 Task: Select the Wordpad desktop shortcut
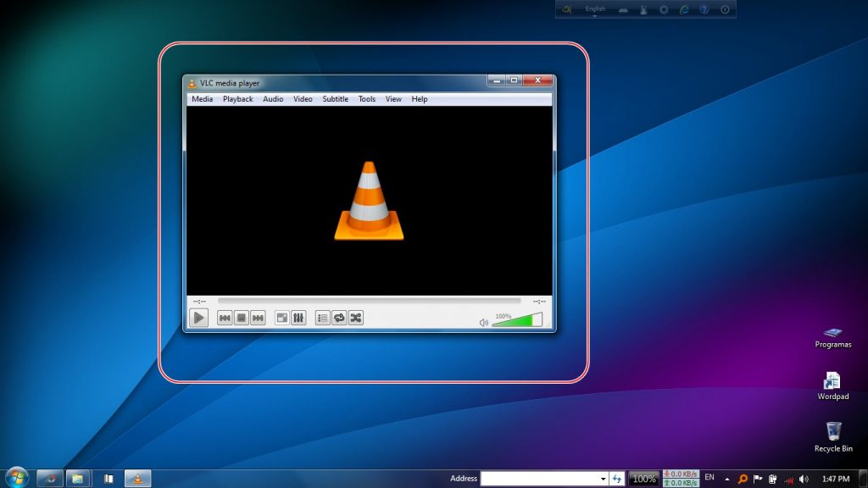point(833,386)
